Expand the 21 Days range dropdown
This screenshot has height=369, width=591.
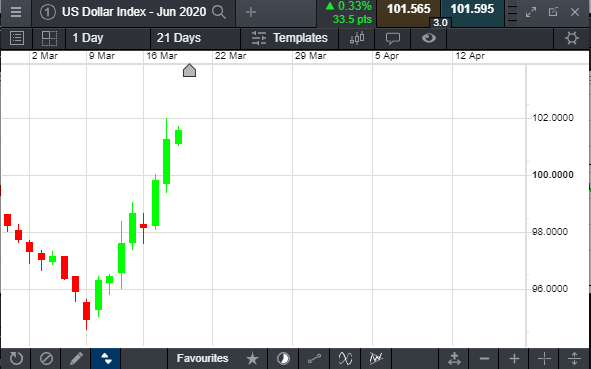195,38
